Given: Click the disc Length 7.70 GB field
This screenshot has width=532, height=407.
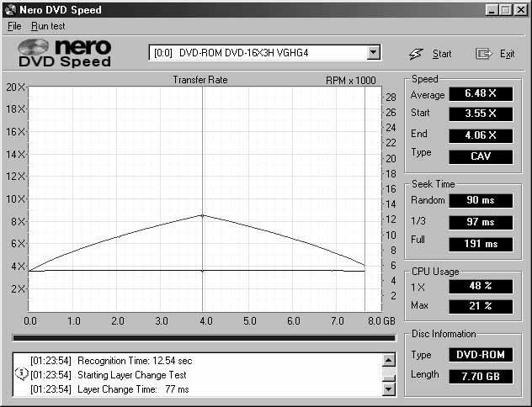Looking at the screenshot, I should [x=480, y=376].
